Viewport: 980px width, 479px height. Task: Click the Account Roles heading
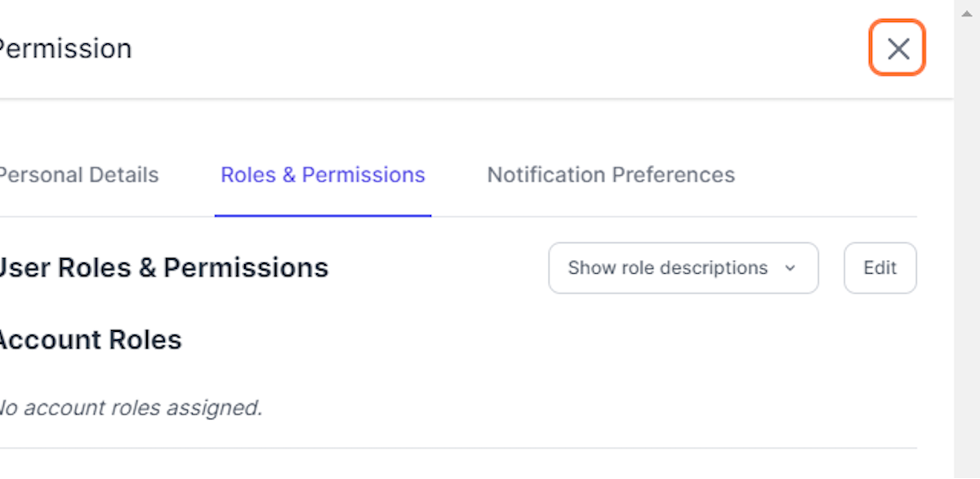click(x=90, y=339)
